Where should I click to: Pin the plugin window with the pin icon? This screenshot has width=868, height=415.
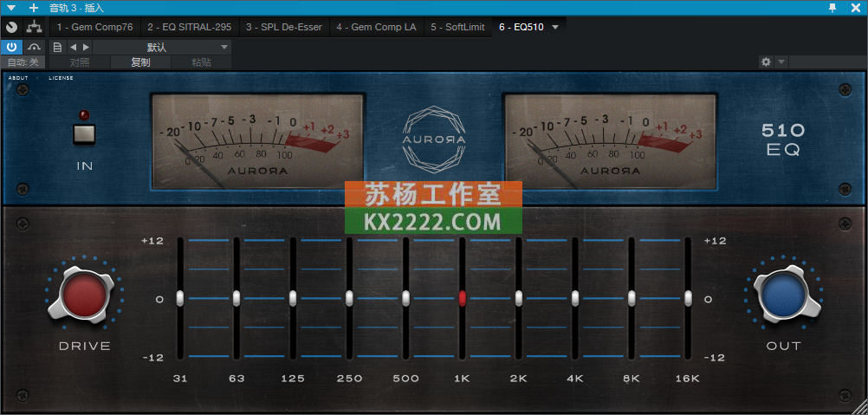(832, 8)
